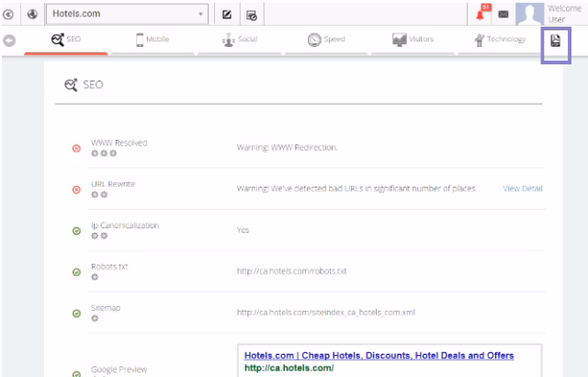The image size is (588, 377).
Task: Click the red status icon for WWW Resolved
Action: pos(76,148)
